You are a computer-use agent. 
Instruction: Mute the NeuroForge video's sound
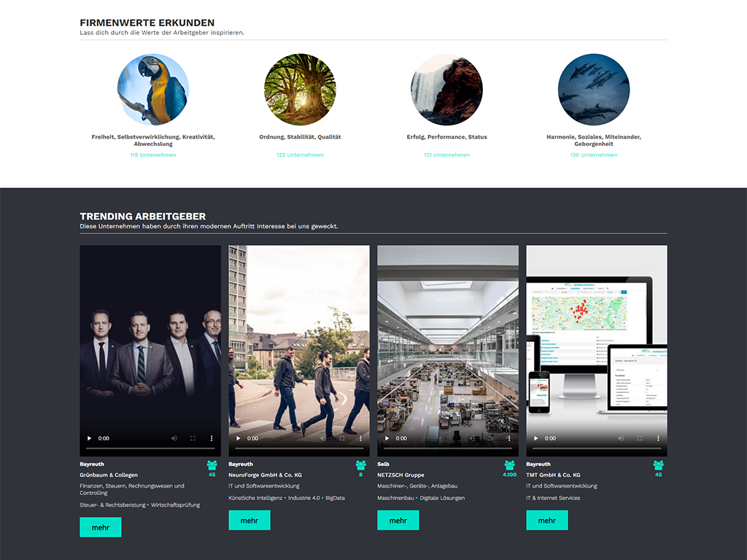point(322,438)
